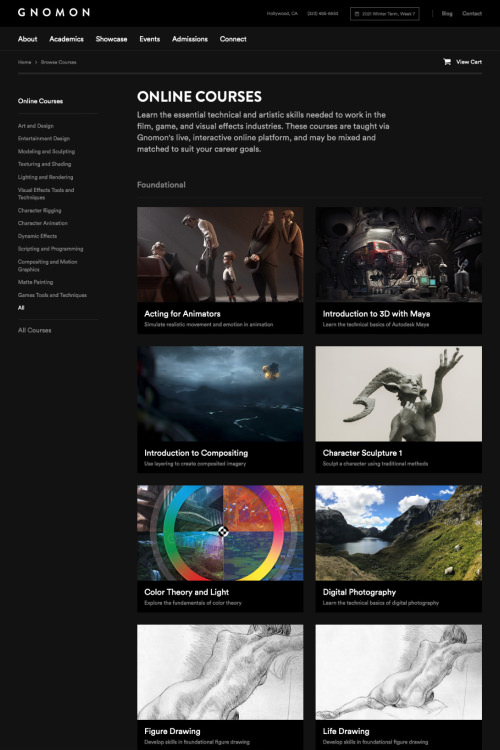The width and height of the screenshot is (500, 750).
Task: Filter by Games Tools and Techniques
Action: tap(53, 295)
